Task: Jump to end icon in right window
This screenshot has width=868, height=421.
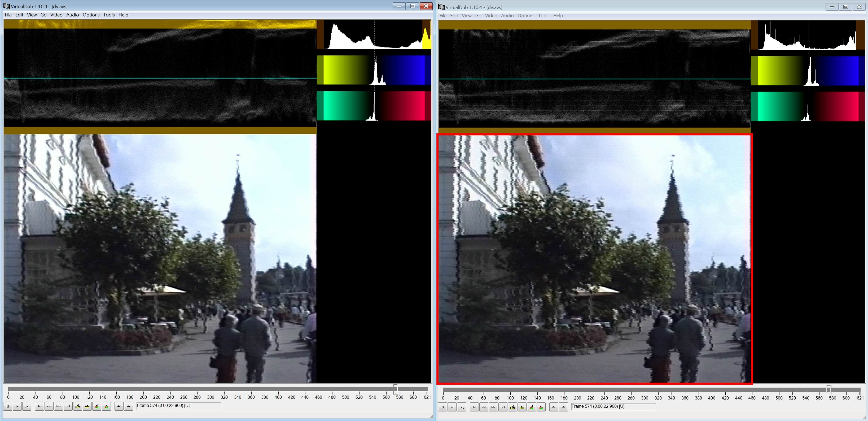Action: tap(503, 407)
